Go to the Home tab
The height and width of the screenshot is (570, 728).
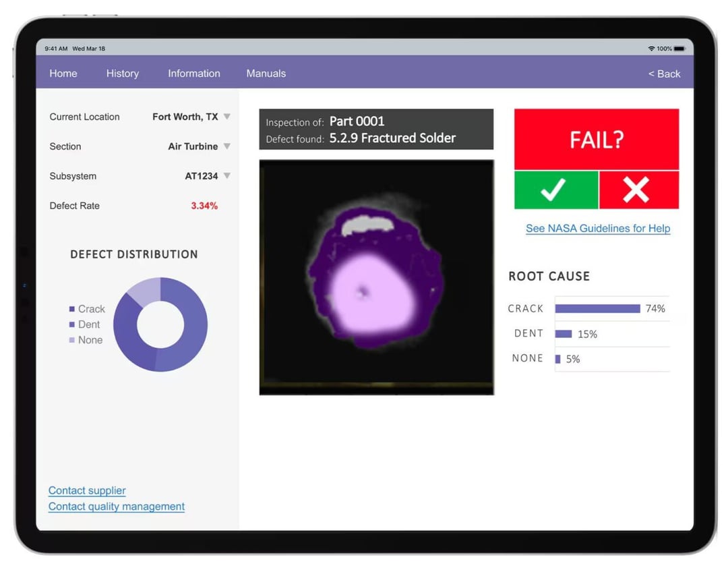pos(63,74)
